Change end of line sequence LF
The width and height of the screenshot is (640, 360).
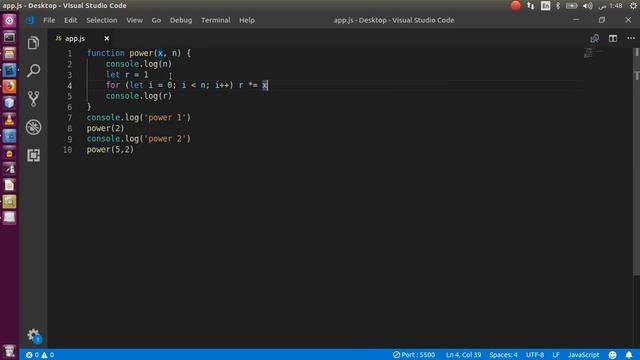(x=556, y=355)
